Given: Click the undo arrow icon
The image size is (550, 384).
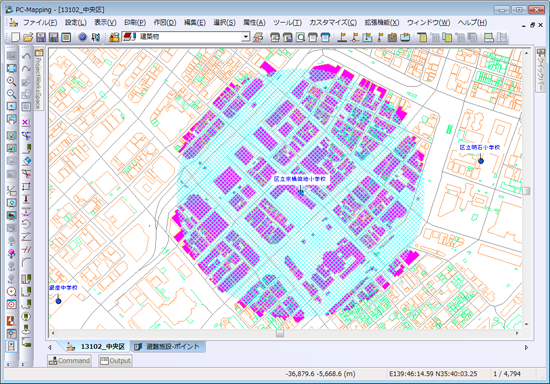Looking at the screenshot, I should tap(26, 56).
